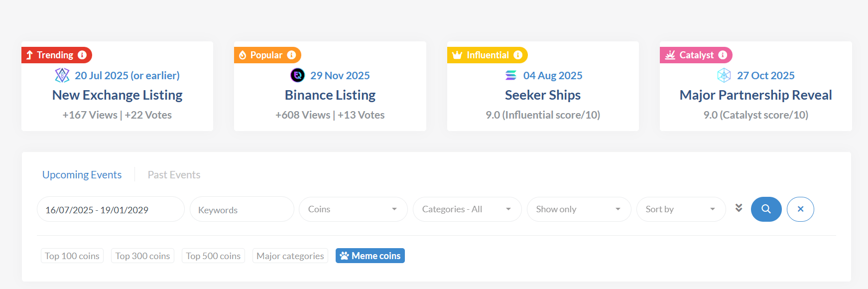The image size is (868, 289).
Task: Click the Popular info icon
Action: (x=291, y=55)
